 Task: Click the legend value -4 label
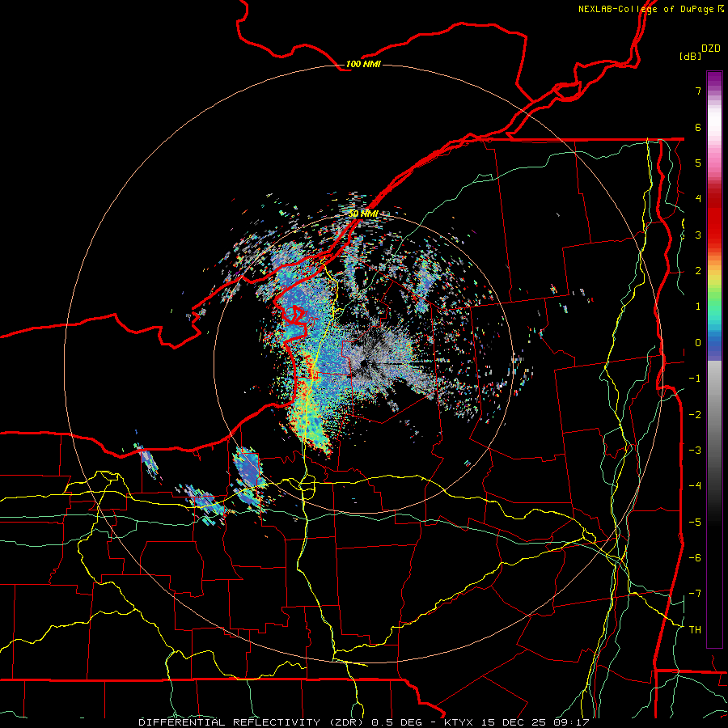(x=695, y=486)
